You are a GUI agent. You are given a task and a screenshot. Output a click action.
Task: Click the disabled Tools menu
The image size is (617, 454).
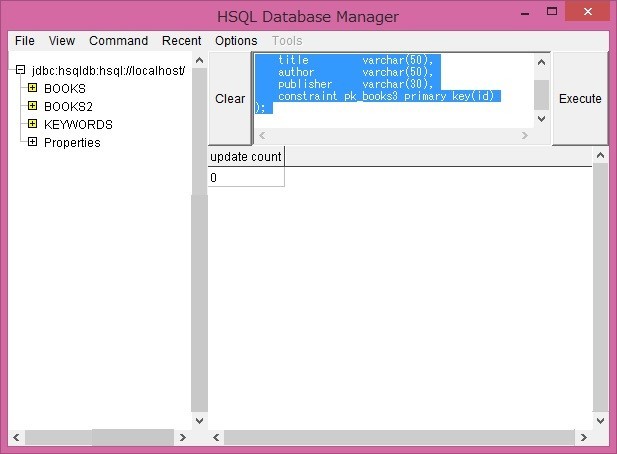pos(287,41)
